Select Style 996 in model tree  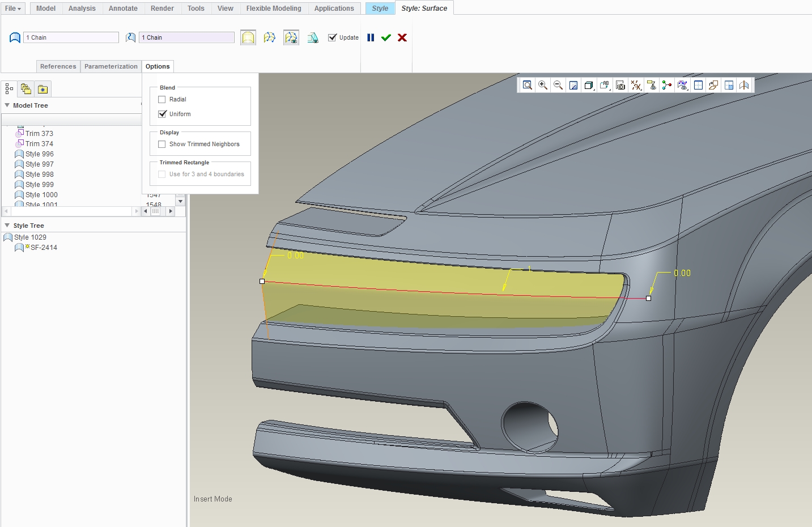(34, 154)
